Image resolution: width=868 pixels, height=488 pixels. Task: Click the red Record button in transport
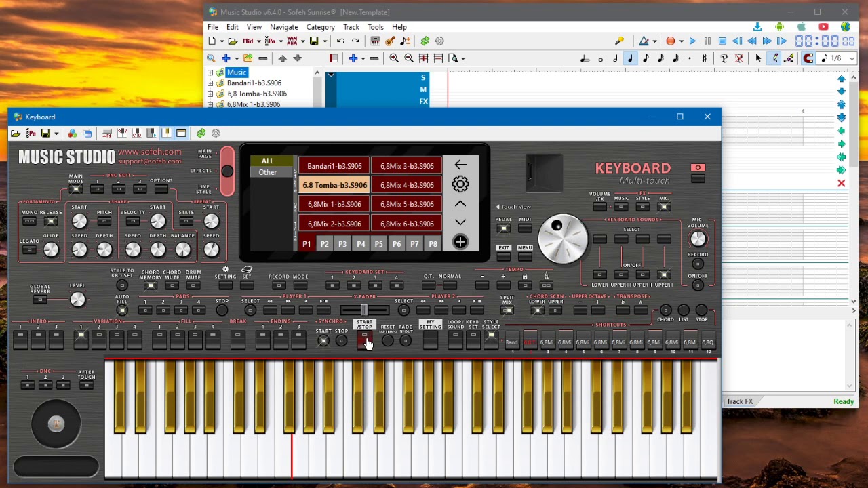coord(670,41)
